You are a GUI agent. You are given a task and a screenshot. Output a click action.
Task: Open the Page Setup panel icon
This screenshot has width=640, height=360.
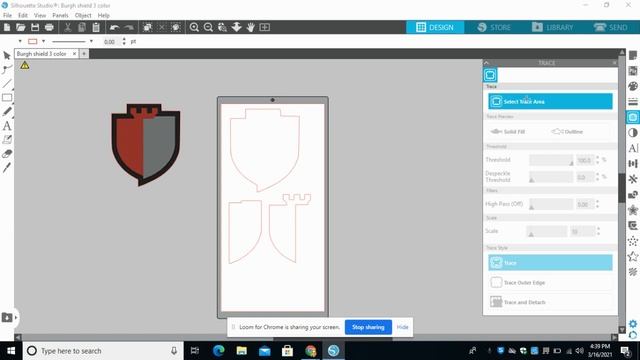point(633,56)
